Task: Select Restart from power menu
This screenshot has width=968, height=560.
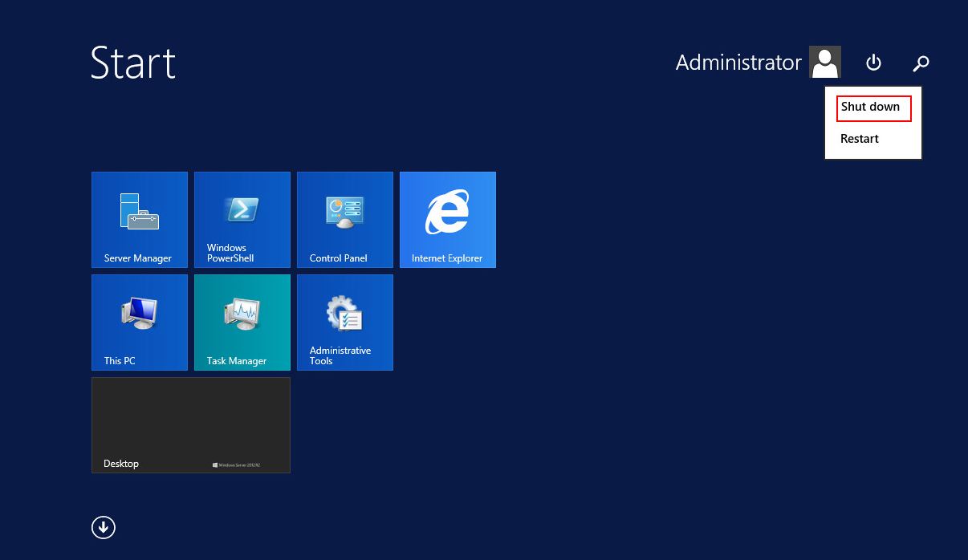Action: (x=860, y=139)
